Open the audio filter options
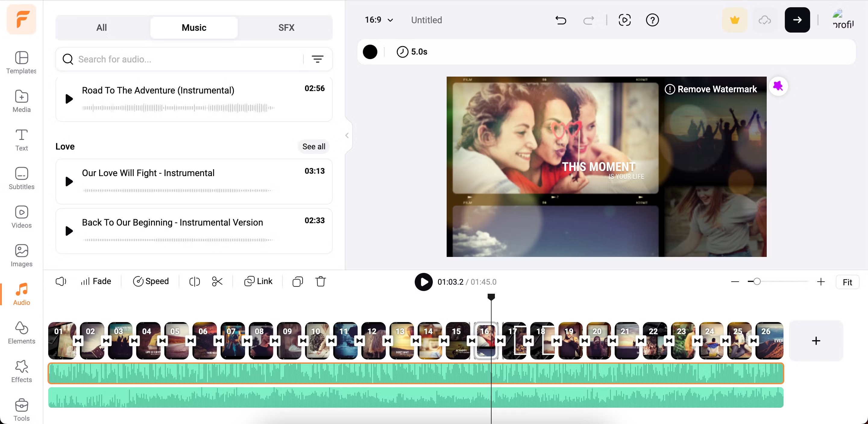Image resolution: width=868 pixels, height=424 pixels. click(318, 59)
